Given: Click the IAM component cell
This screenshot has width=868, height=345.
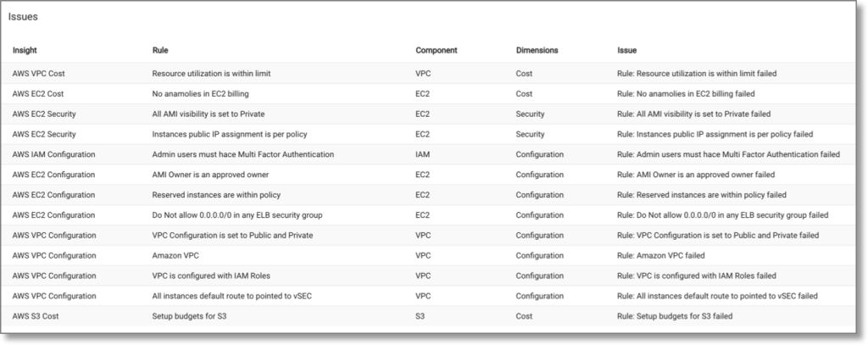Looking at the screenshot, I should click(422, 154).
